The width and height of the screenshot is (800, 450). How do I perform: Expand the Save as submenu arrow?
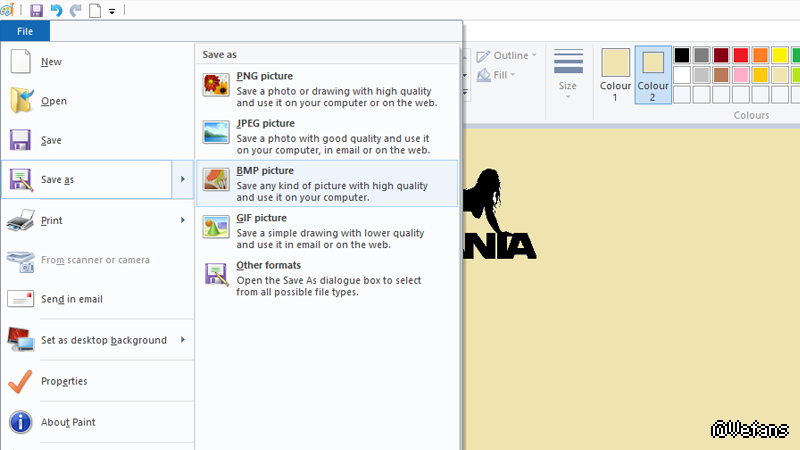pyautogui.click(x=183, y=179)
